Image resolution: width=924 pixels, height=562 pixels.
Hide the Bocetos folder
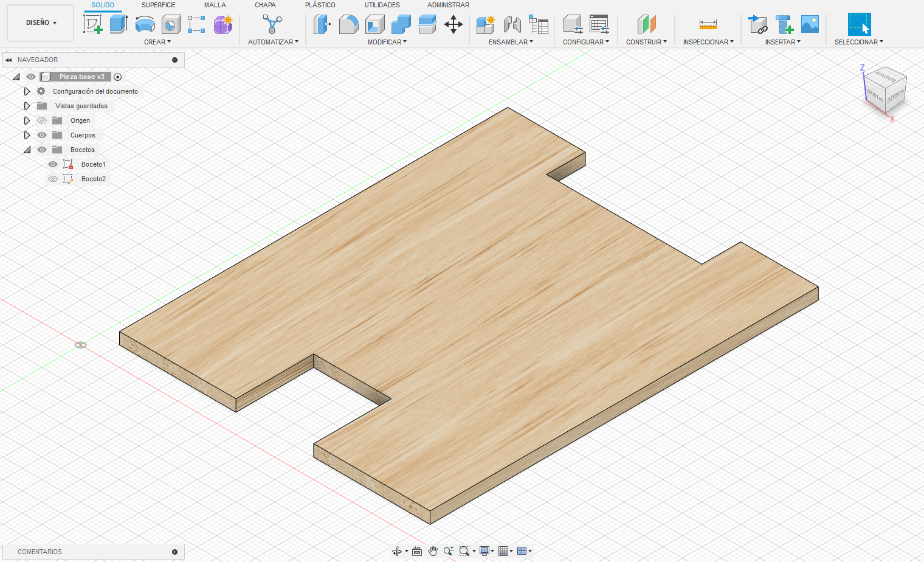pos(42,150)
